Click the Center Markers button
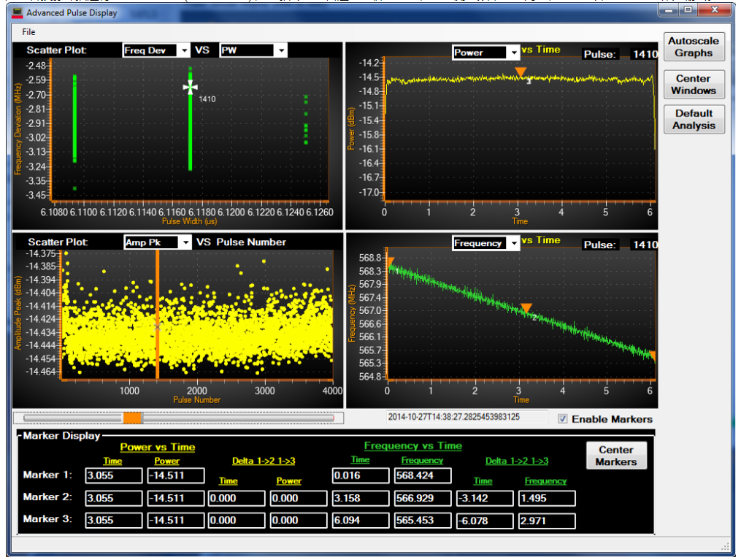The width and height of the screenshot is (741, 560). pos(615,456)
